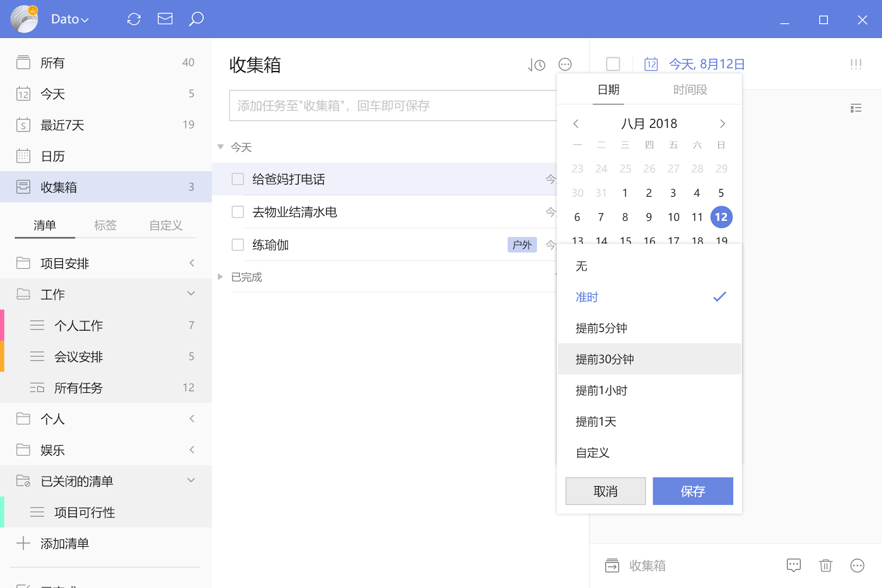
Task: Expand the 已完成 task group
Action: click(220, 277)
